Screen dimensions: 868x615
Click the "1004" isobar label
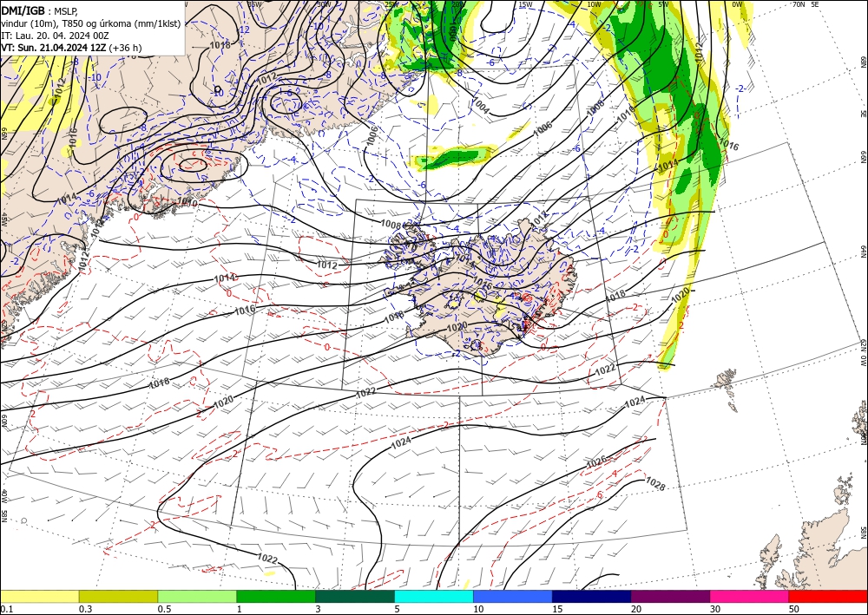[x=480, y=106]
